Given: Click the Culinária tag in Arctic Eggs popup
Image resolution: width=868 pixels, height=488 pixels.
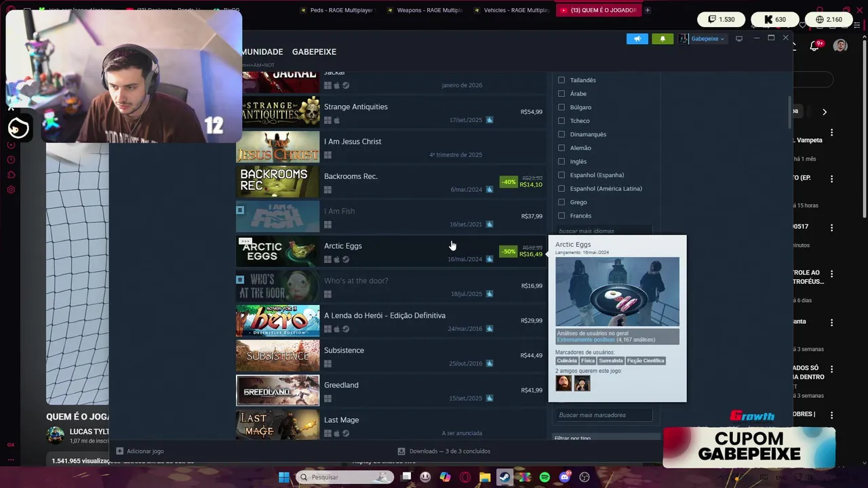Looking at the screenshot, I should pyautogui.click(x=567, y=361).
